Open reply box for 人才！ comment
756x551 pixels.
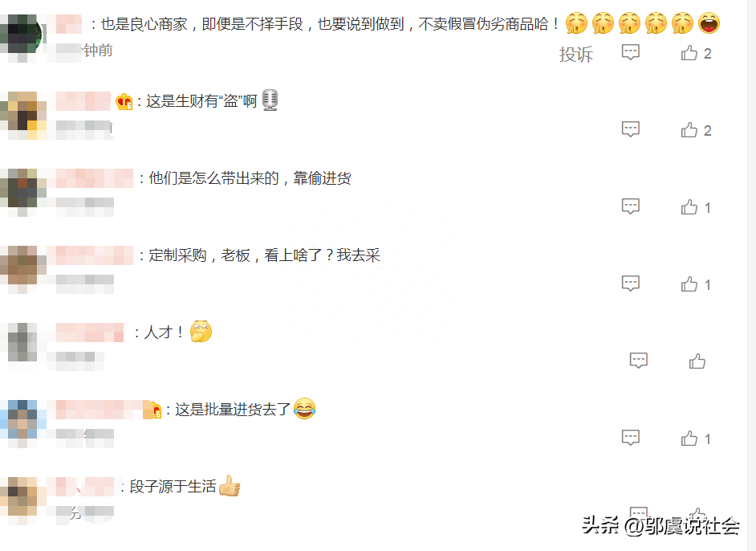pyautogui.click(x=638, y=361)
